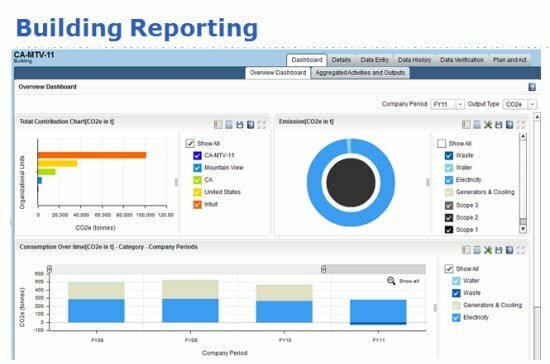550x364 pixels.
Task: Click left range handle of time slider
Action: tap(49, 269)
